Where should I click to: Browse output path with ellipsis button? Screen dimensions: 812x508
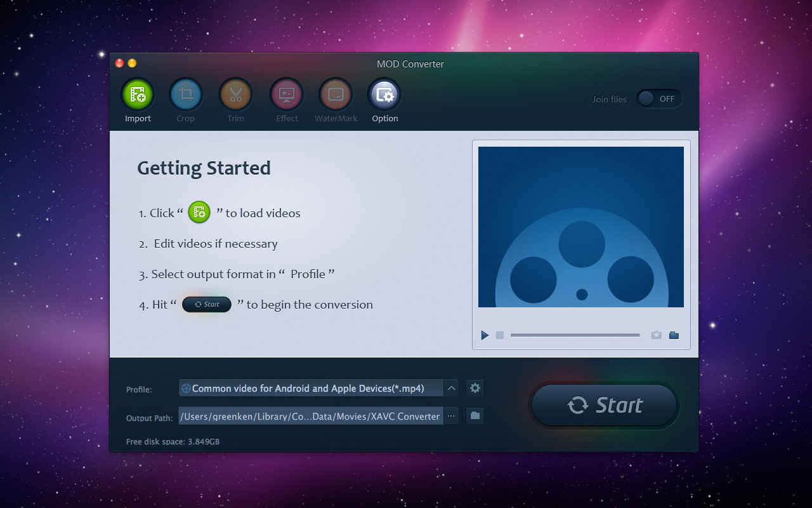tap(451, 416)
